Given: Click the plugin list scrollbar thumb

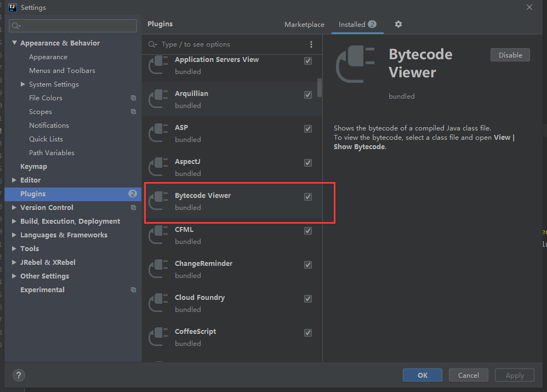Looking at the screenshot, I should (320, 88).
